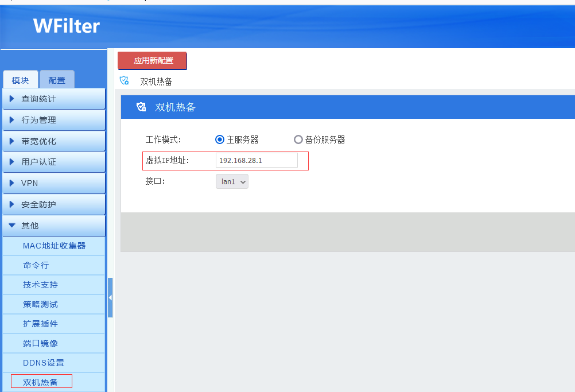Viewport: 575px width, 392px height.
Task: Click the shield icon beside the 双机热备 breadcrumb
Action: pyautogui.click(x=124, y=81)
